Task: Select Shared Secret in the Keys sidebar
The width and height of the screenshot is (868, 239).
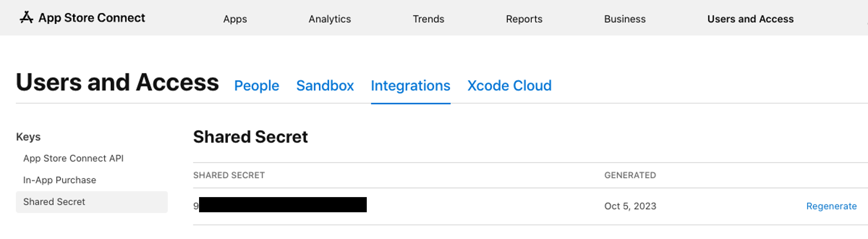Action: [x=54, y=202]
